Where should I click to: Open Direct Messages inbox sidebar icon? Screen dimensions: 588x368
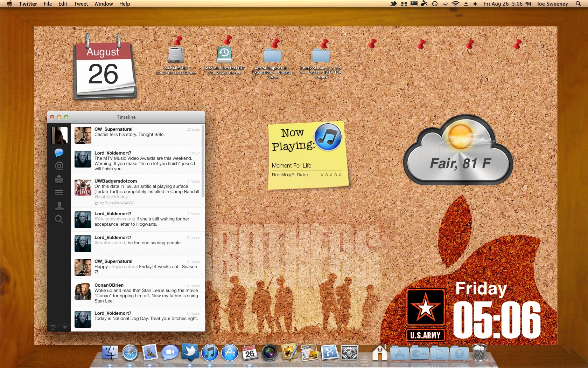pos(59,179)
